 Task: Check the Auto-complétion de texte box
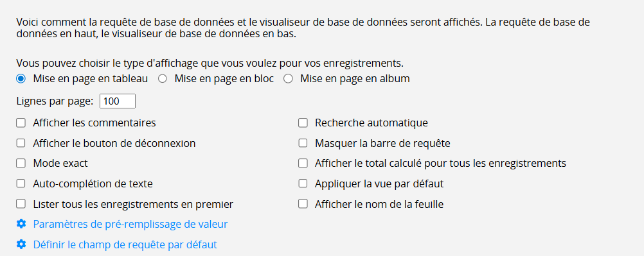[x=21, y=183]
